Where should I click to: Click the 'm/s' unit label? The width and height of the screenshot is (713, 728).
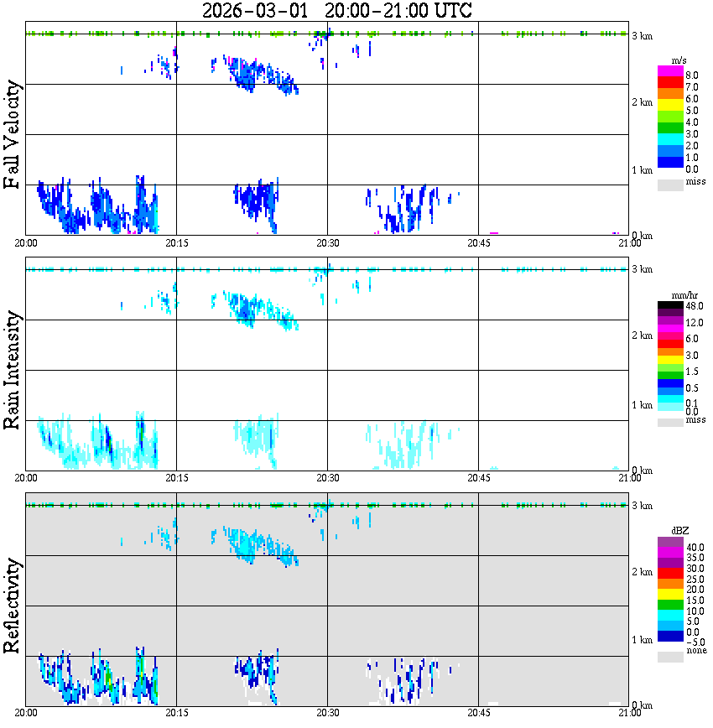click(679, 61)
